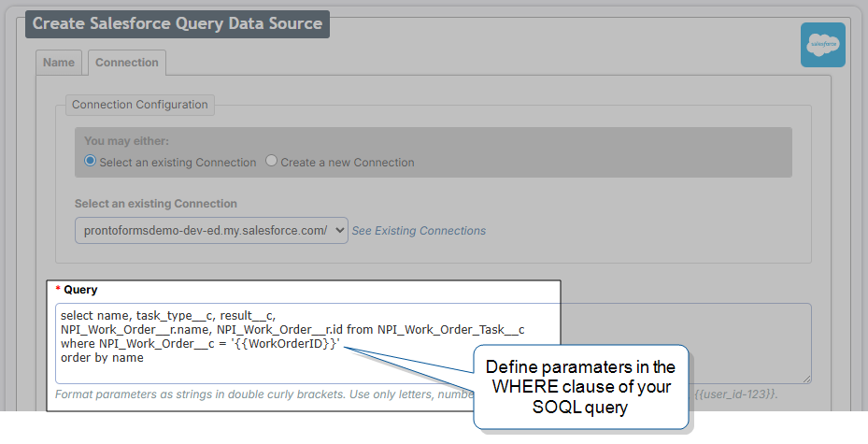Click the dropdown arrow of the connection selector
868x444 pixels.
point(338,231)
